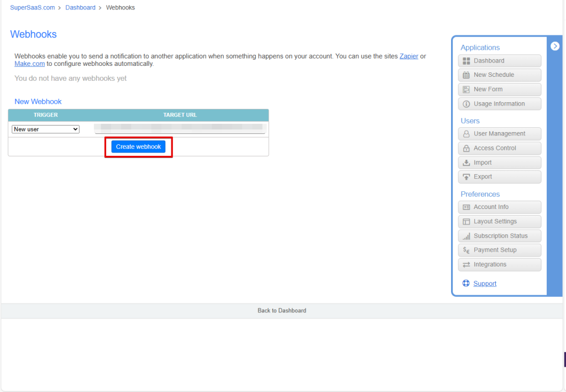Click the New Schedule calendar icon
Viewport: 566px width, 392px height.
pos(466,75)
